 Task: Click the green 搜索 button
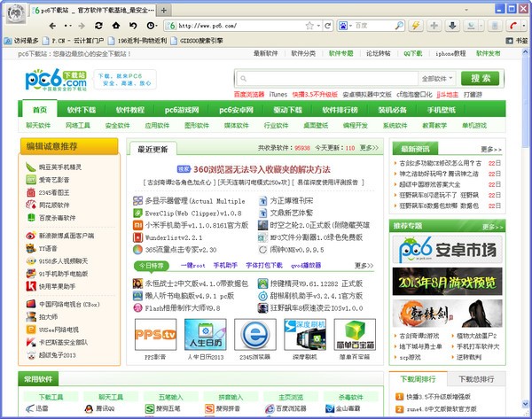point(480,79)
